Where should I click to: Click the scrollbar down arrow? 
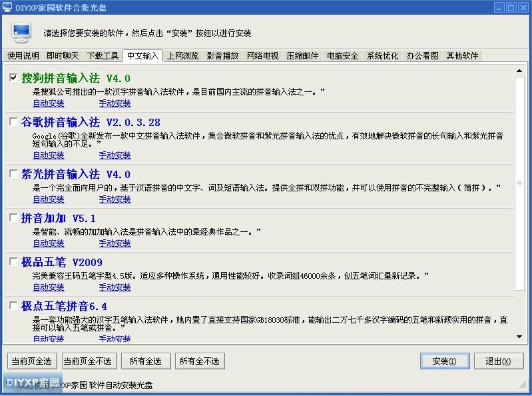(519, 336)
